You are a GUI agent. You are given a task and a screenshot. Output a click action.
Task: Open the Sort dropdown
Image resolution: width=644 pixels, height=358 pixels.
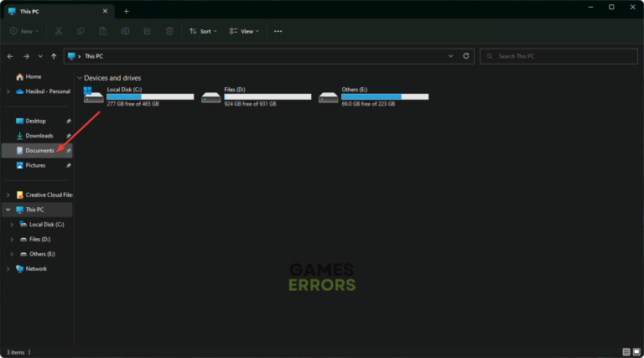[204, 31]
